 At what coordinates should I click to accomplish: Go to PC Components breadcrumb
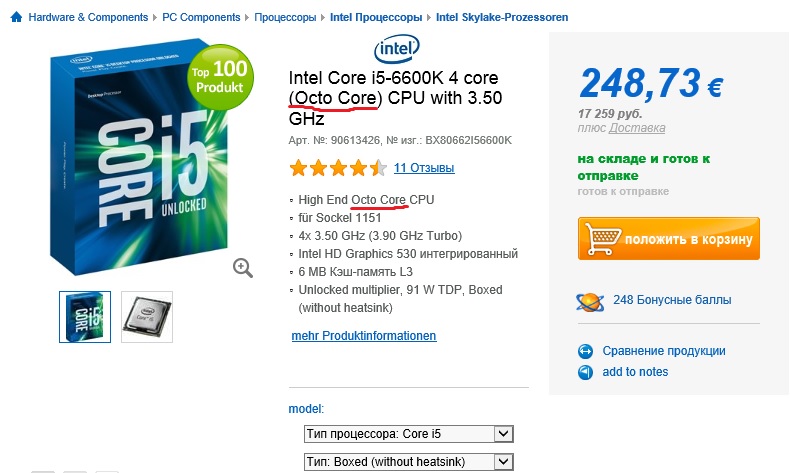click(201, 18)
